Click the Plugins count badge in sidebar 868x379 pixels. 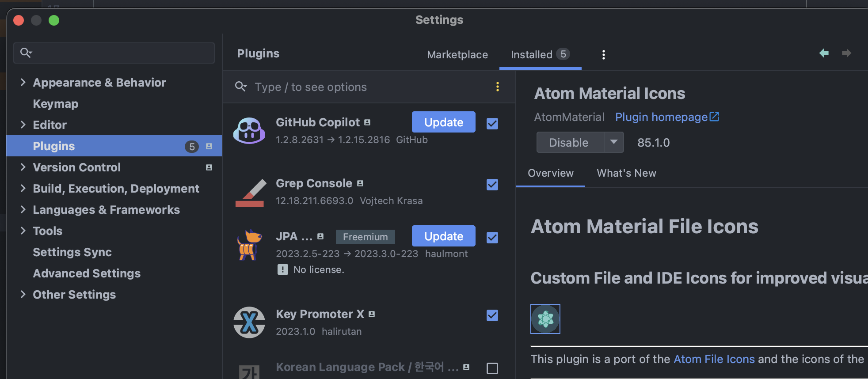[192, 147]
